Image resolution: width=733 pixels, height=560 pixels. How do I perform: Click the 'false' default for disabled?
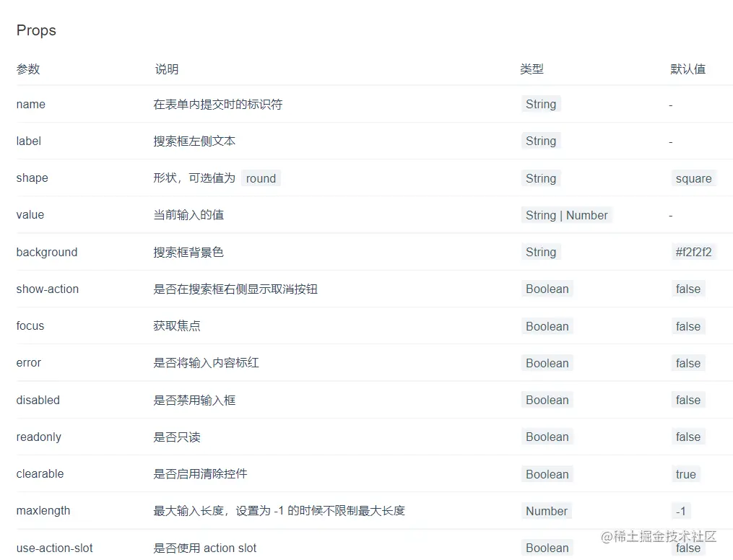tap(688, 401)
